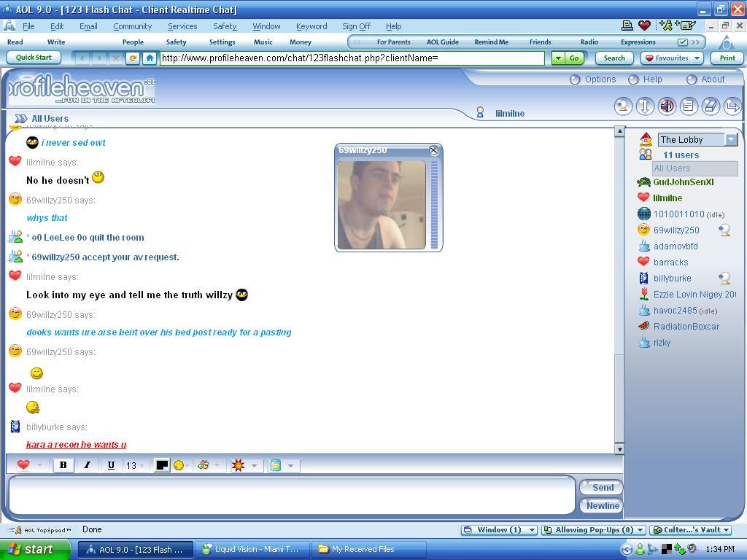Click the URL address bar field
The width and height of the screenshot is (747, 560).
(x=352, y=58)
